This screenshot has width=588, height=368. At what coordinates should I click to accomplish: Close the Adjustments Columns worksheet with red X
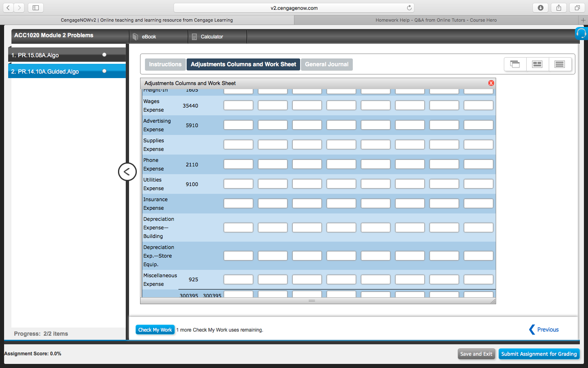(x=491, y=83)
